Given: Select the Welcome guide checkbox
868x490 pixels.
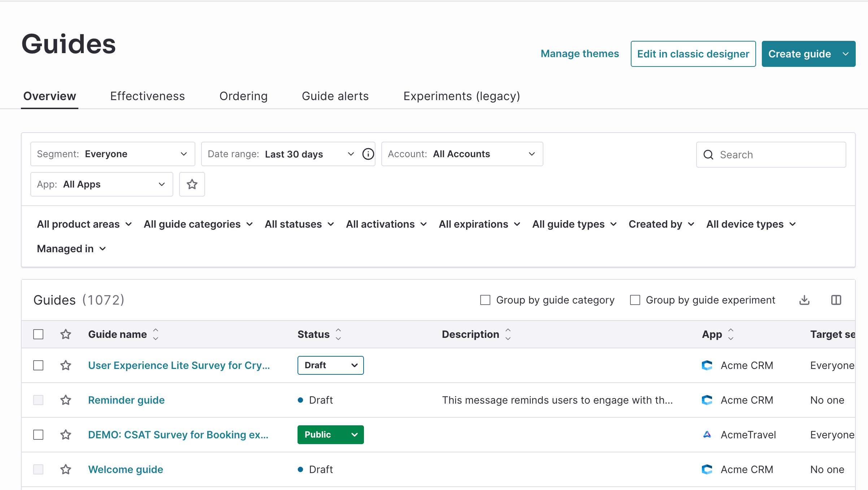Looking at the screenshot, I should [38, 469].
